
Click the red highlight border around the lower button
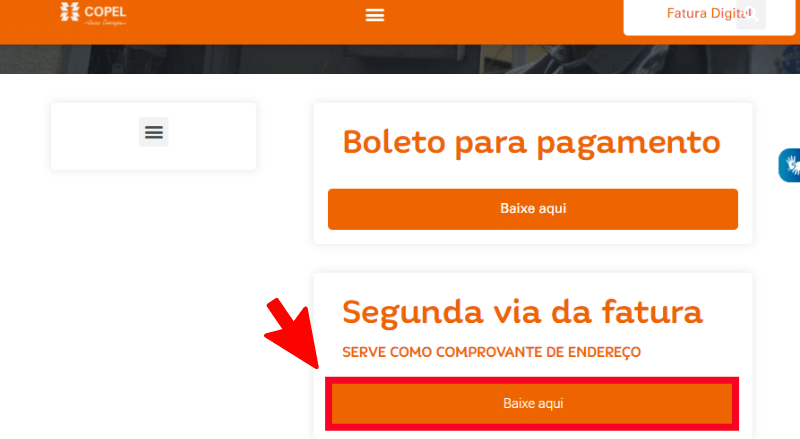pyautogui.click(x=532, y=380)
